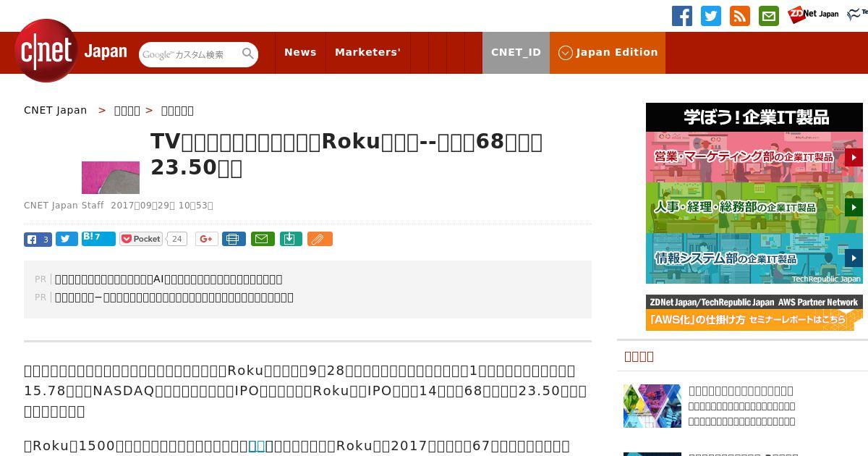
Task: Share the article on Facebook (3)
Action: tap(38, 239)
